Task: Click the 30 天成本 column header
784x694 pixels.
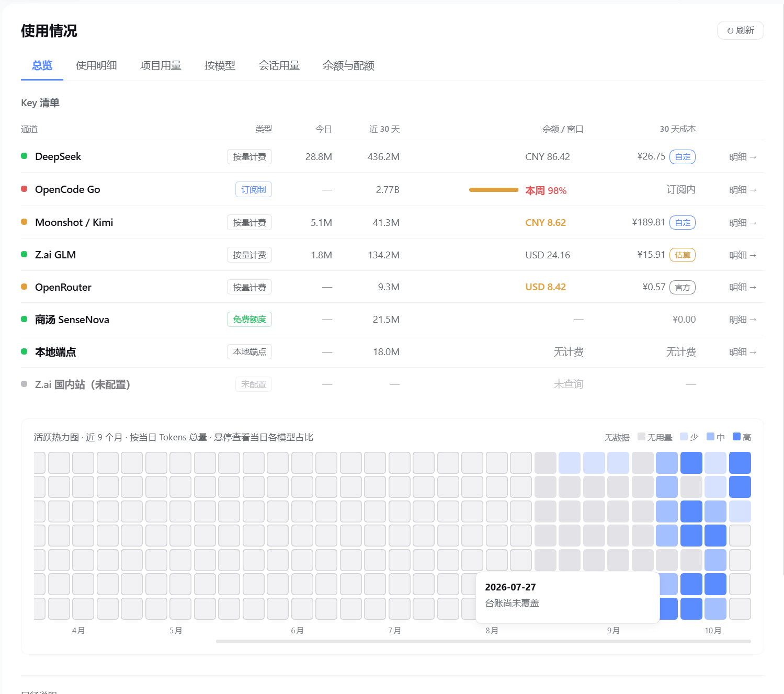Action: point(678,129)
